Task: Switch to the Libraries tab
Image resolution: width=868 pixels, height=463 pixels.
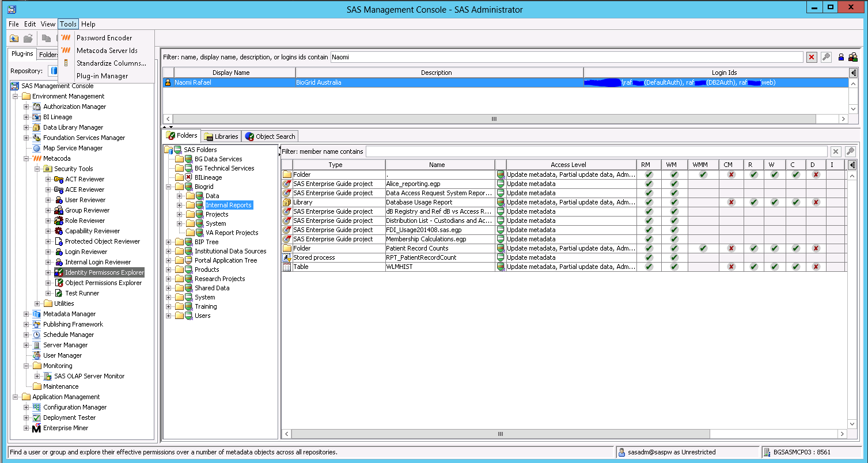Action: 221,136
